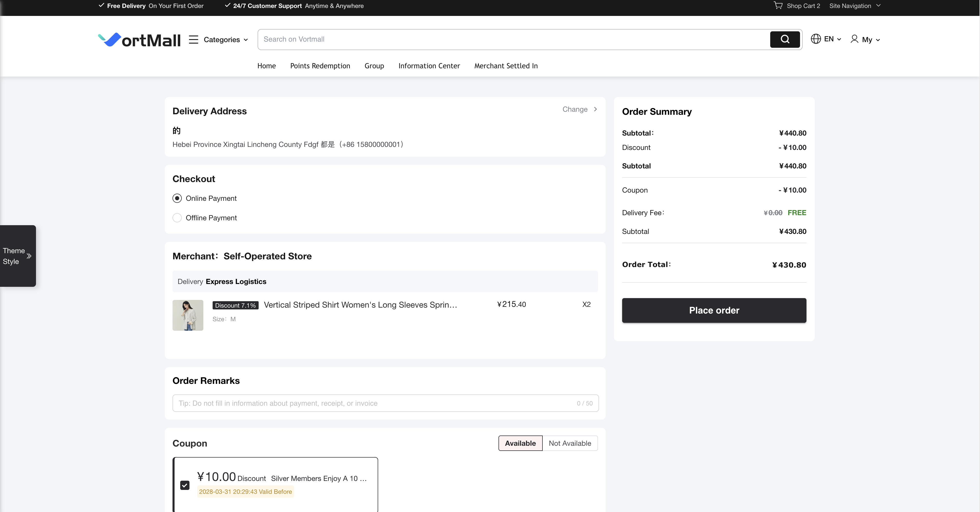This screenshot has width=980, height=512.
Task: Select the Online Payment radio button
Action: (x=177, y=198)
